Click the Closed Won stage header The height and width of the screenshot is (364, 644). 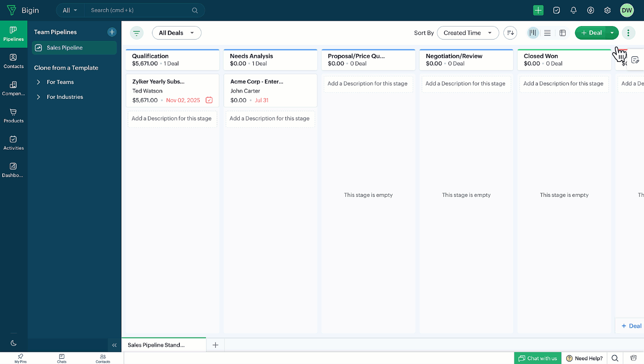564,60
